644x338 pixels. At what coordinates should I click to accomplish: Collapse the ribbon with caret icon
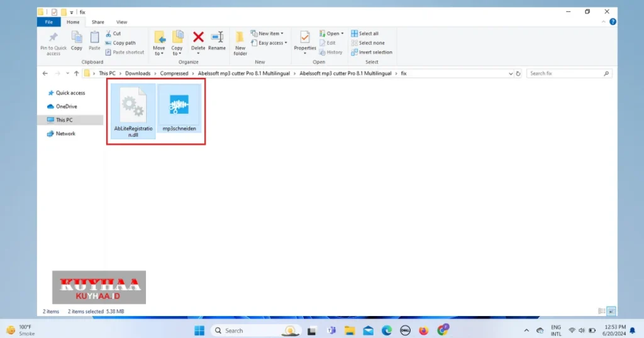pyautogui.click(x=603, y=22)
